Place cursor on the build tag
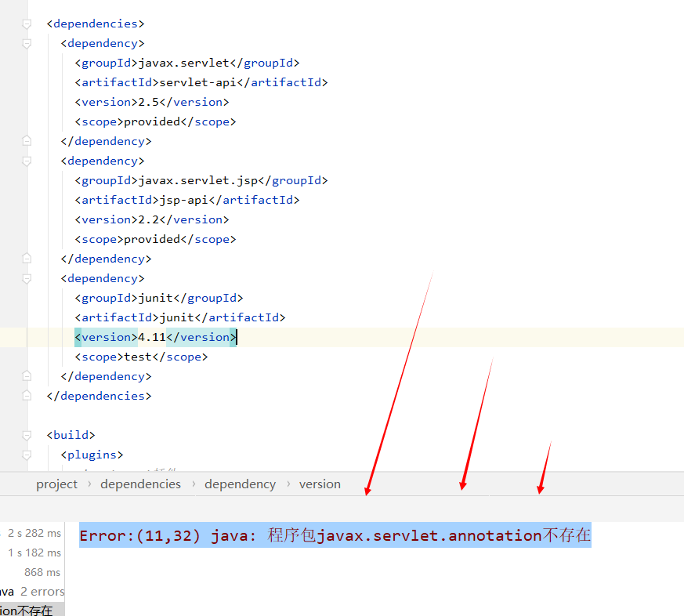 (x=71, y=436)
